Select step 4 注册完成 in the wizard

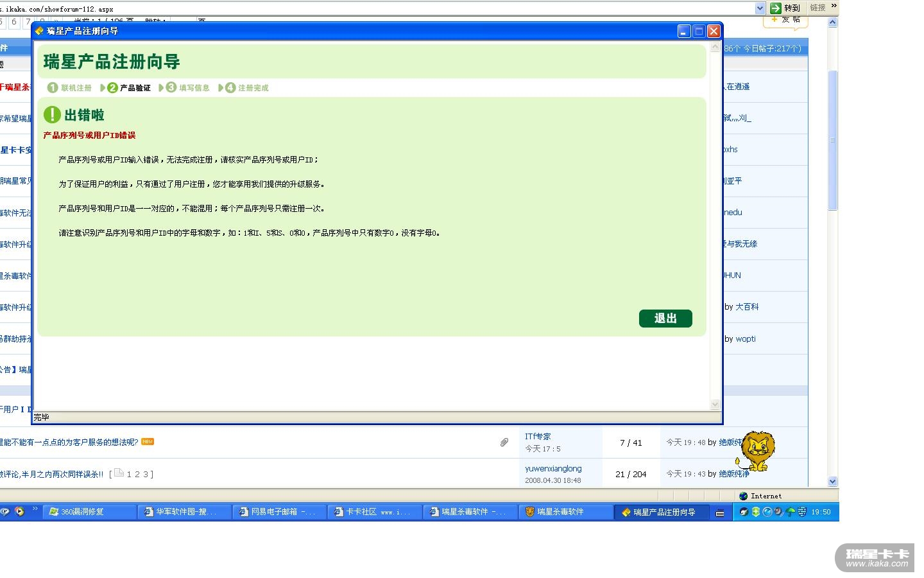(247, 88)
